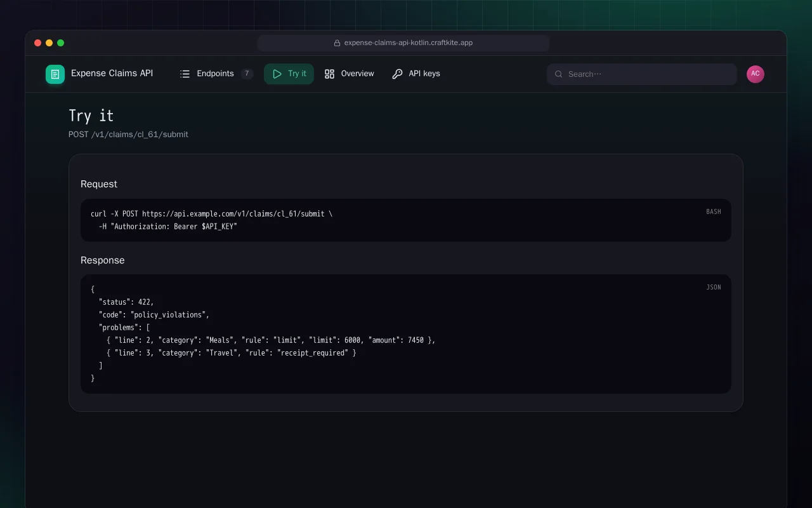Click the search magnifier icon
The height and width of the screenshot is (508, 812).
(559, 74)
